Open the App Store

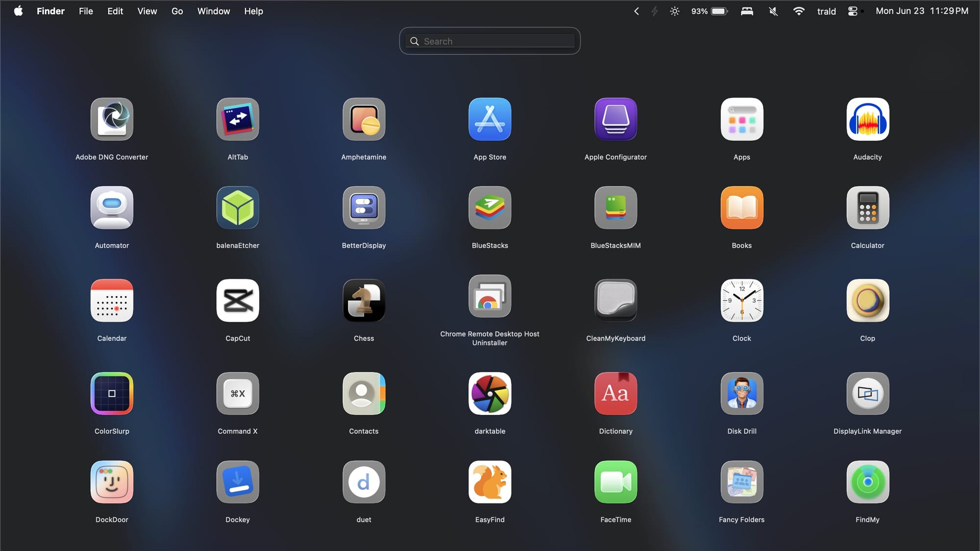click(x=490, y=119)
